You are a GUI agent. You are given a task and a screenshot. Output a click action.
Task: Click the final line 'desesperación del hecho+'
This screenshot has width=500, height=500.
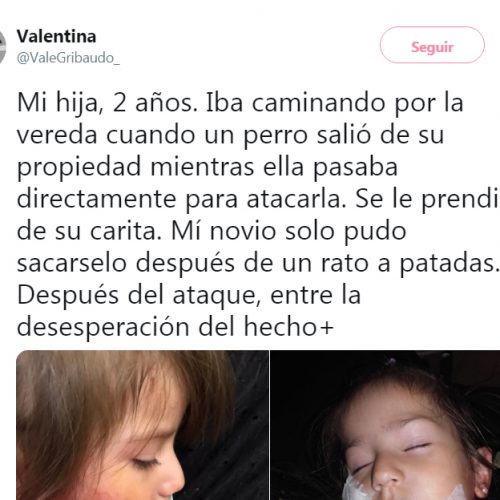175,327
